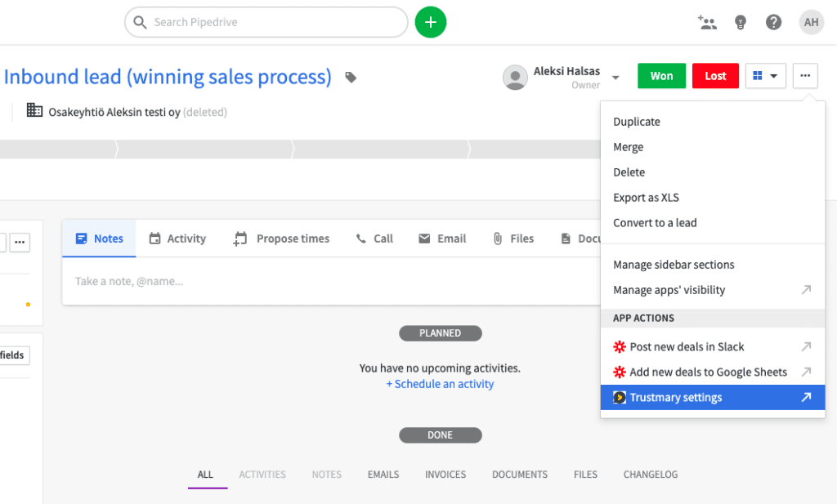Open Trustmary settings

(x=713, y=397)
